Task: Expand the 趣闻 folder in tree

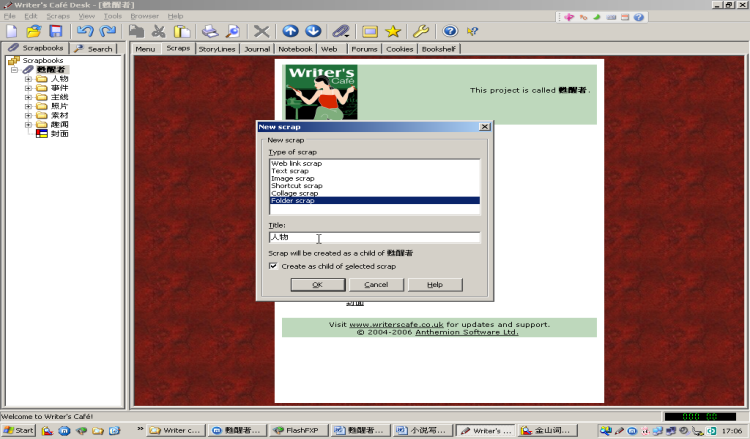Action: coord(28,124)
